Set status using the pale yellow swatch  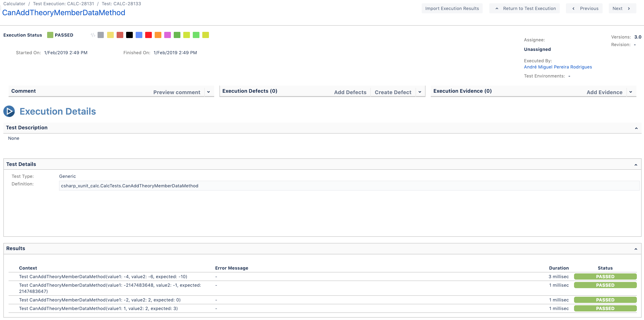110,35
